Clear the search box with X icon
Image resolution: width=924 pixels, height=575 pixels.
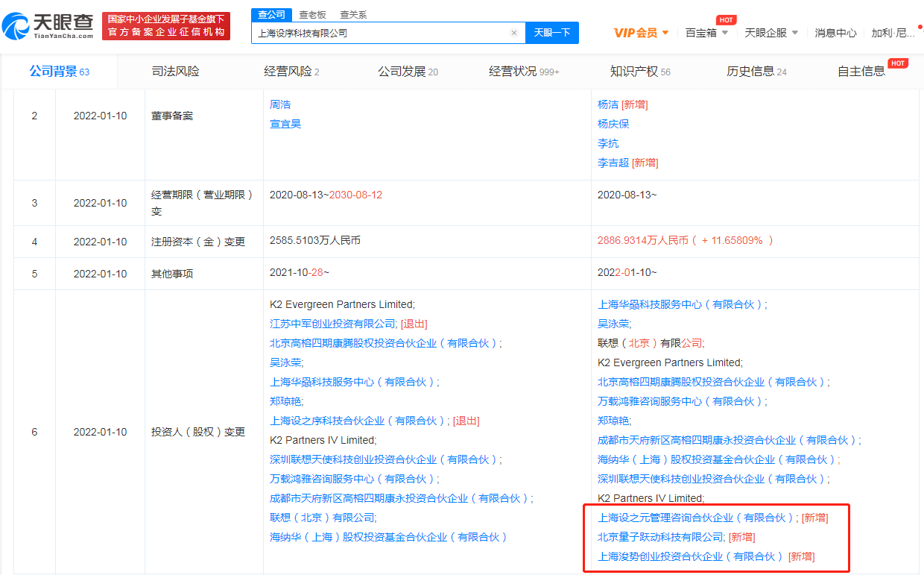[x=513, y=33]
